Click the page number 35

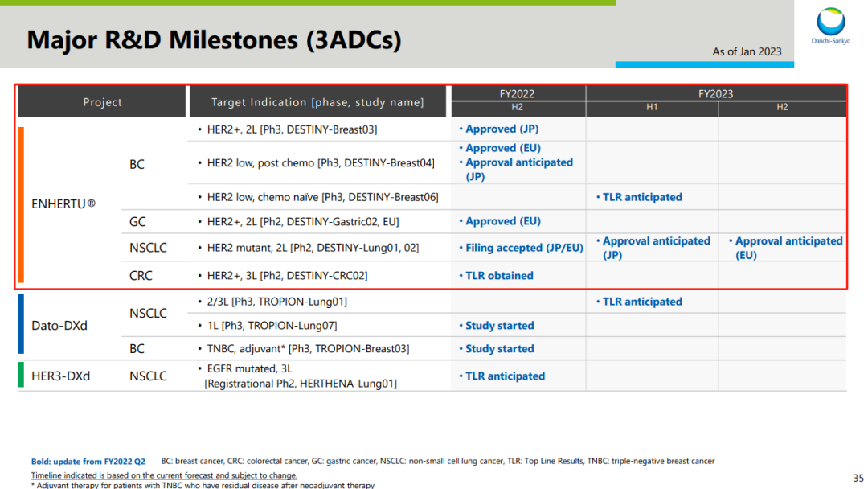pos(858,478)
